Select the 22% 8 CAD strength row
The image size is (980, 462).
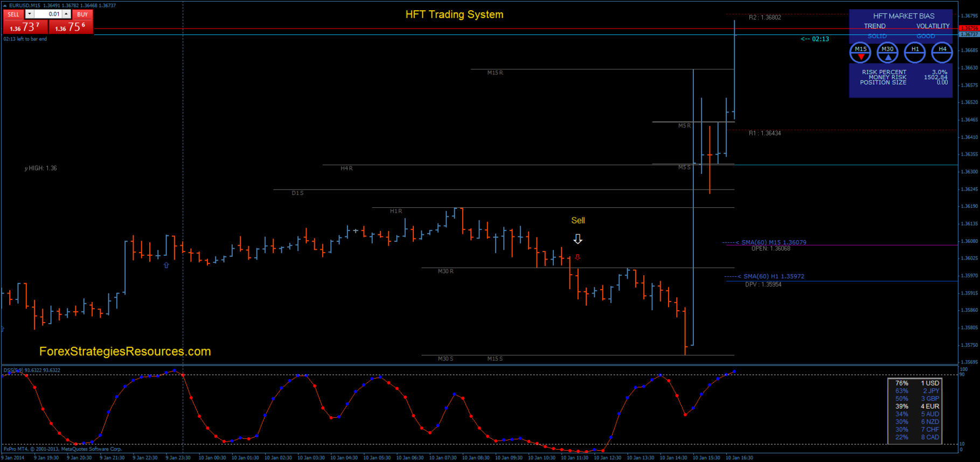[917, 437]
